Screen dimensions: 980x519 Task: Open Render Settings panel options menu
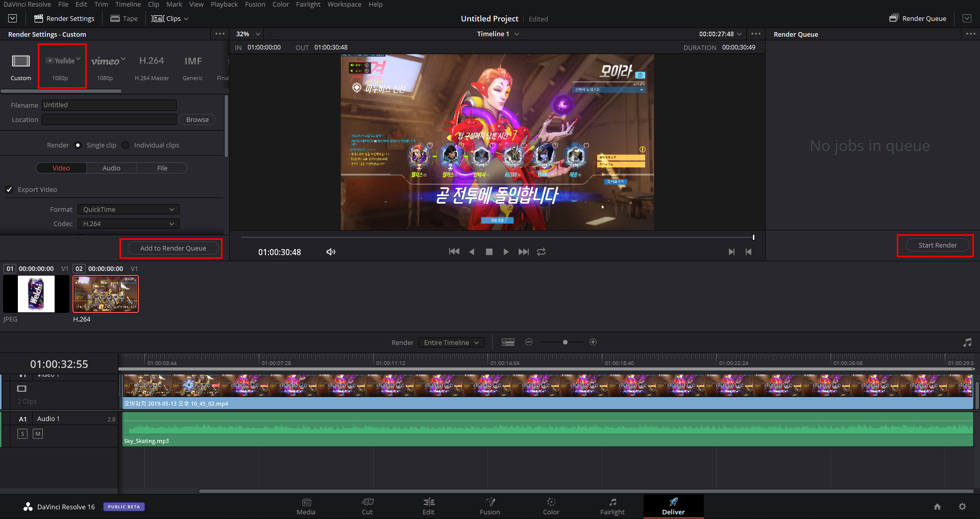click(220, 34)
